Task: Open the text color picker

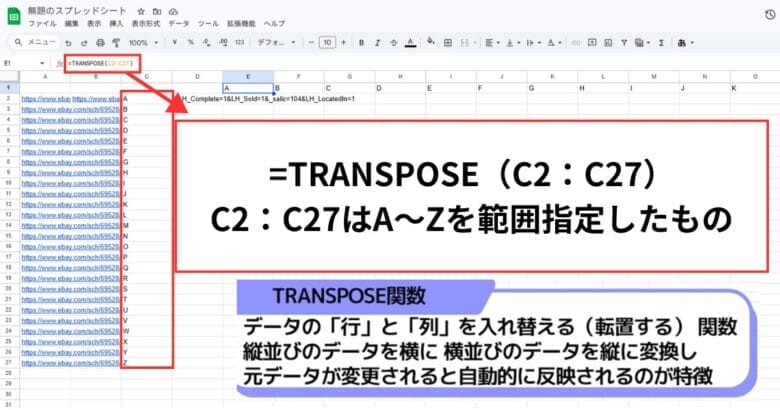Action: [x=410, y=43]
